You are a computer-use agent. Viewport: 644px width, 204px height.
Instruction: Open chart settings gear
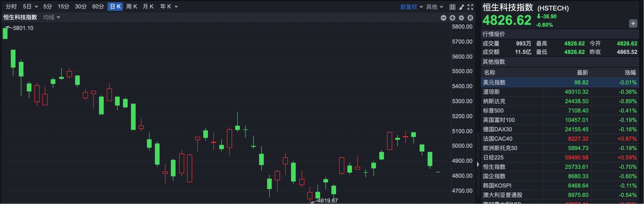point(462,18)
